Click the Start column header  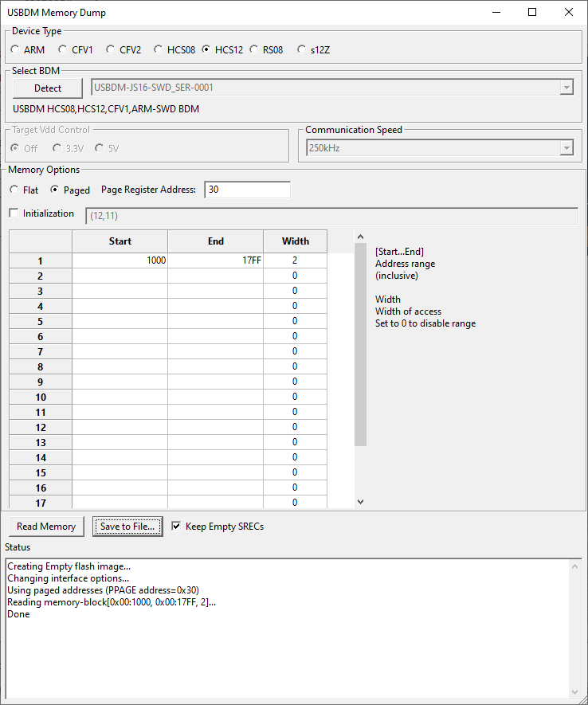120,241
